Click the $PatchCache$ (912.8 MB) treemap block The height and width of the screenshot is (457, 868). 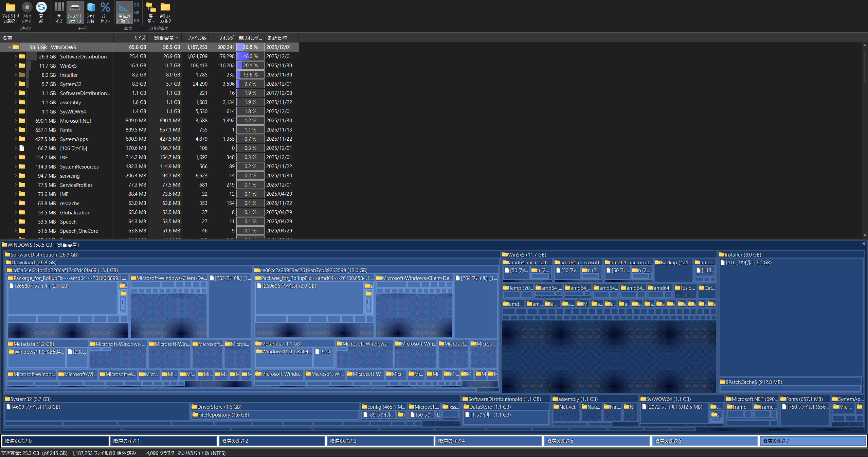pyautogui.click(x=791, y=382)
